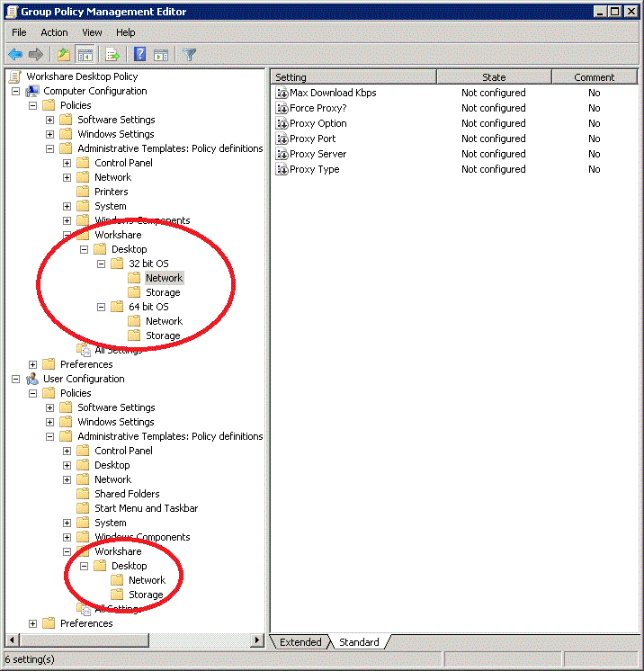Expand Software Settings under Computer Configuration
Viewport: 644px width, 671px height.
click(x=50, y=120)
